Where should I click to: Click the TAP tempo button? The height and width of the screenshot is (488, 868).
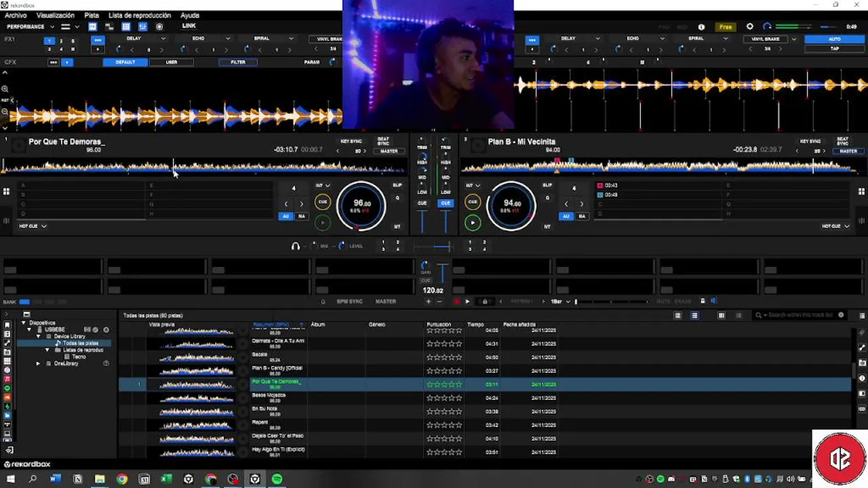point(835,48)
